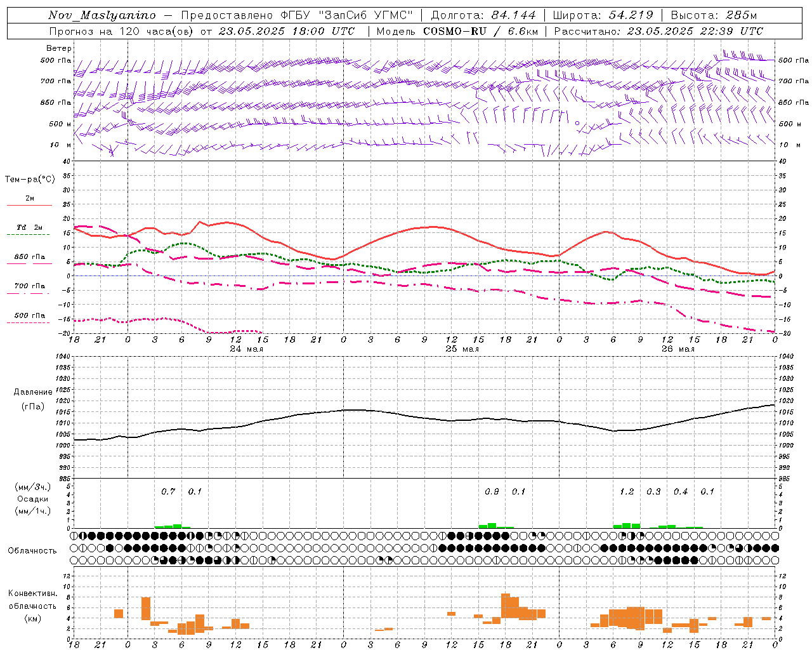The height and width of the screenshot is (650, 812).
Task: Click the date label 26 мая
Action: (678, 349)
